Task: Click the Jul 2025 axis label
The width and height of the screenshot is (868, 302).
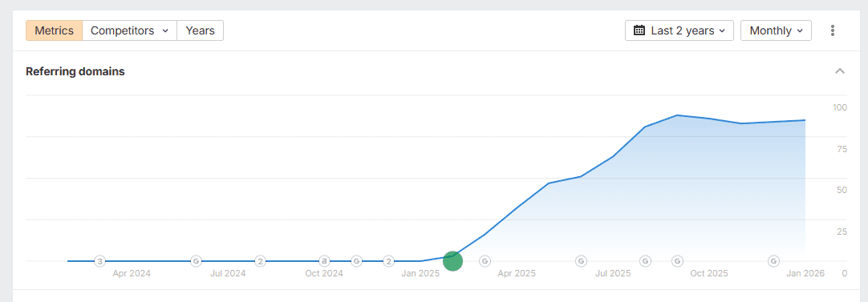Action: [x=614, y=273]
